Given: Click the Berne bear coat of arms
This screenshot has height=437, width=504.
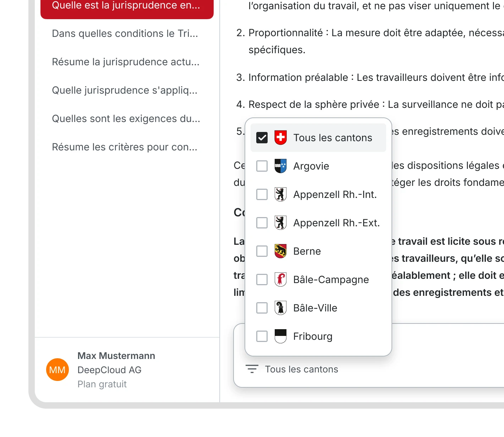Looking at the screenshot, I should [x=280, y=251].
